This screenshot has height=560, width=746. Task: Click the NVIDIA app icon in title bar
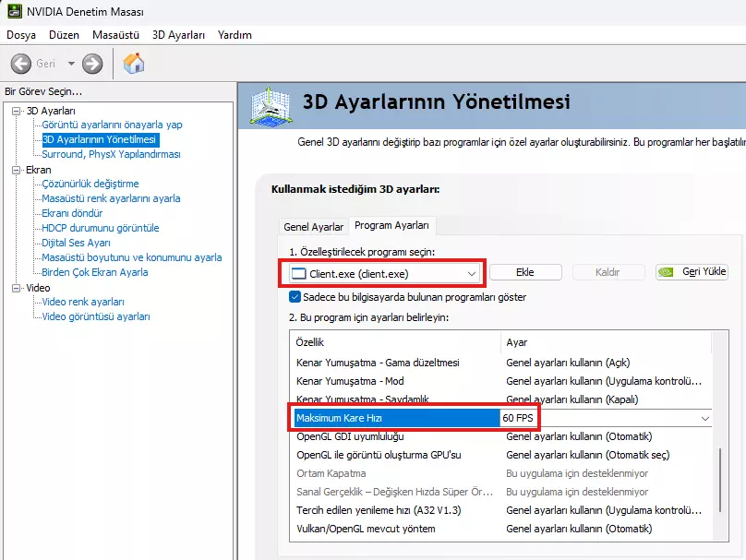15,11
